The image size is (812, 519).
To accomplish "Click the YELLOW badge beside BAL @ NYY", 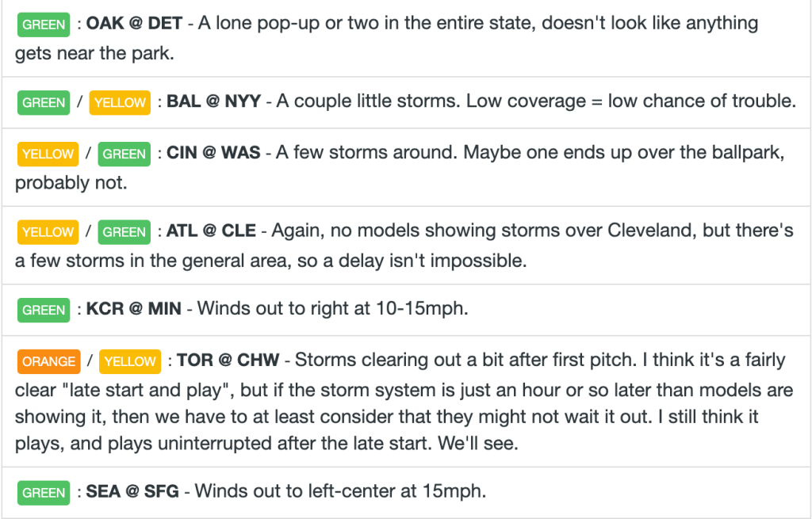I will (120, 102).
